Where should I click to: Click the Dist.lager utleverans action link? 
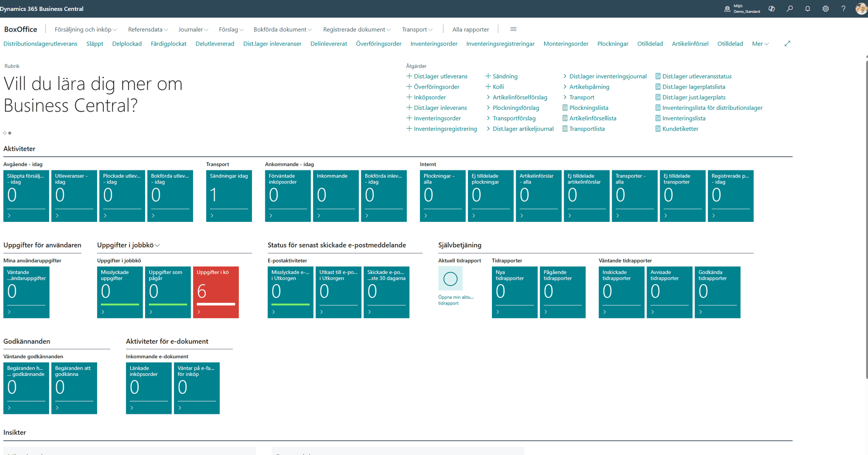coord(441,76)
